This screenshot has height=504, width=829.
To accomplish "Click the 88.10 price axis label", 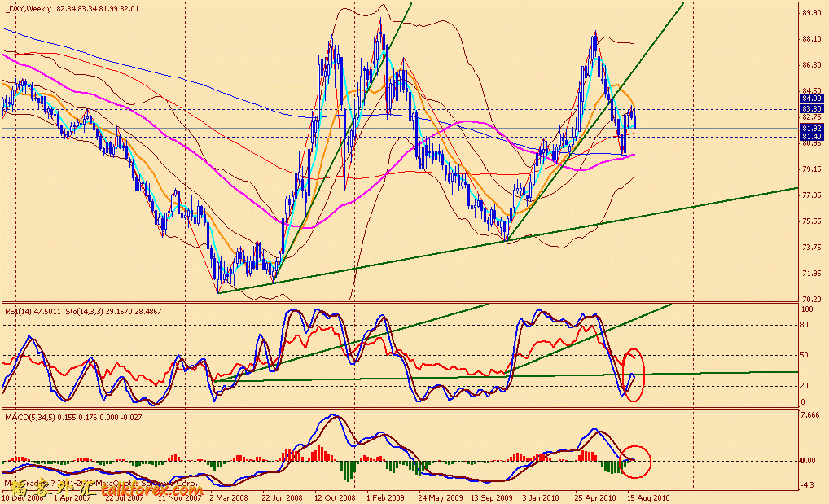I will point(812,39).
